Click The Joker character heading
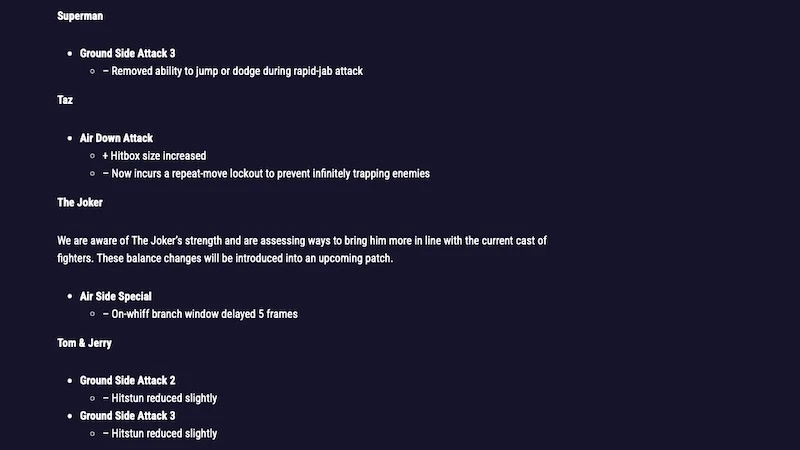The width and height of the screenshot is (800, 450). coord(80,202)
